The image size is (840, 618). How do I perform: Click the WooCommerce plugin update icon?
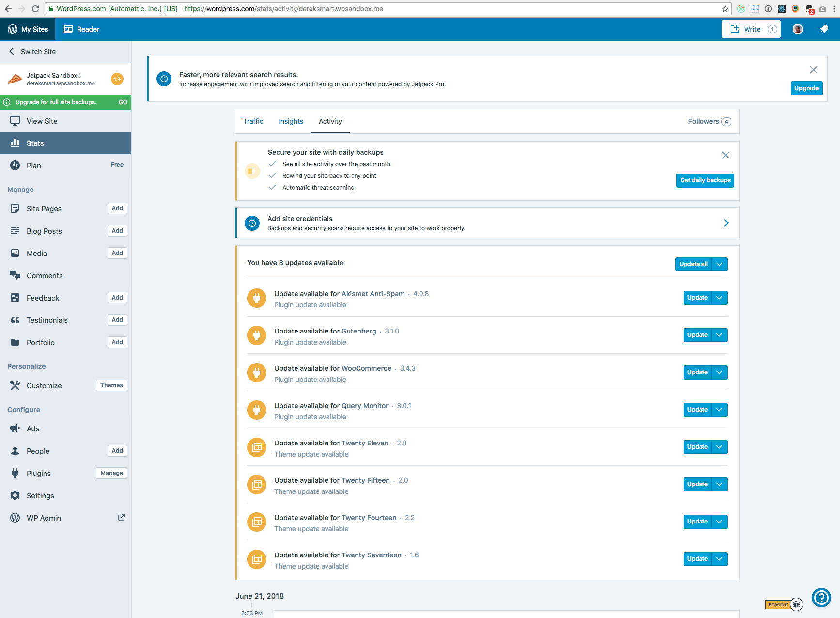257,373
